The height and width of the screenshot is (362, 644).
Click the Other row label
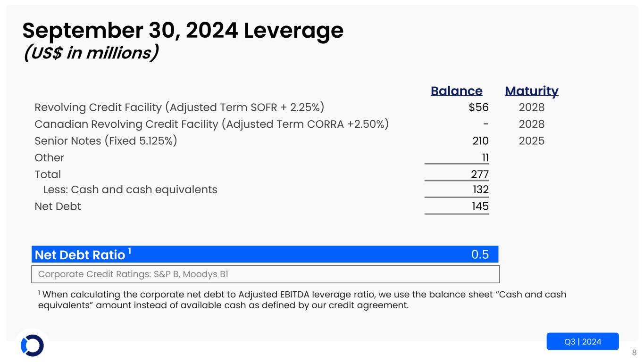coord(50,157)
